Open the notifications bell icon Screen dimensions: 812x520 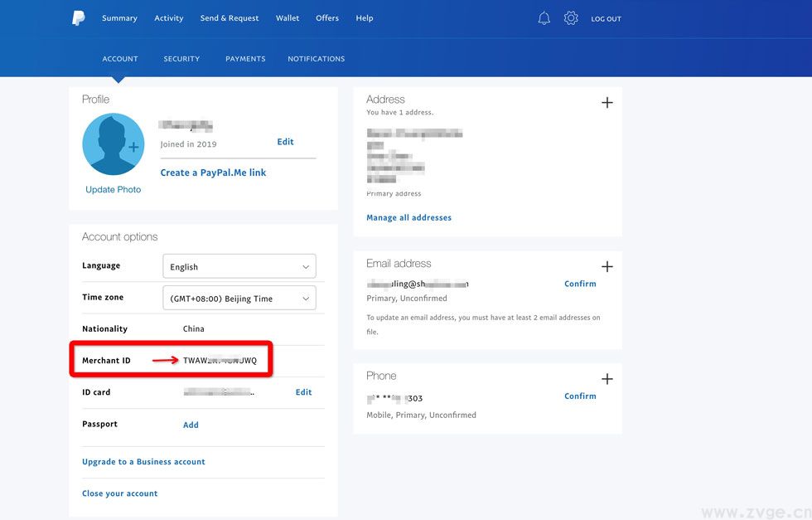(544, 17)
